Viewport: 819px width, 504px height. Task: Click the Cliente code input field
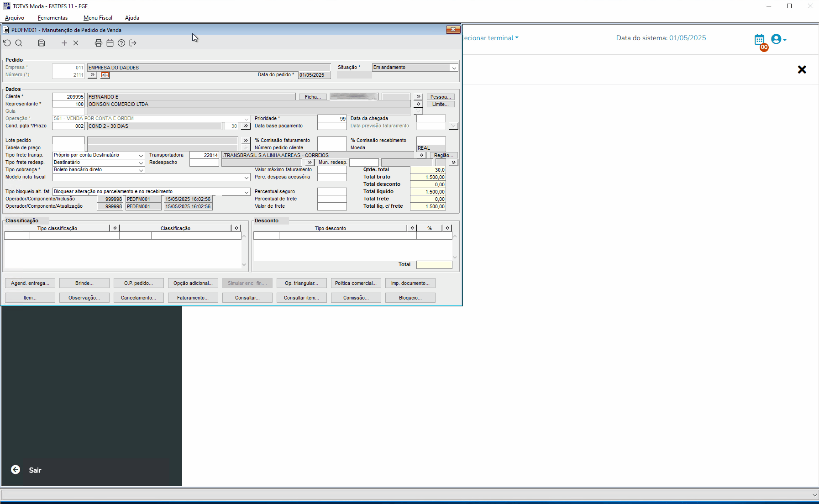(68, 97)
